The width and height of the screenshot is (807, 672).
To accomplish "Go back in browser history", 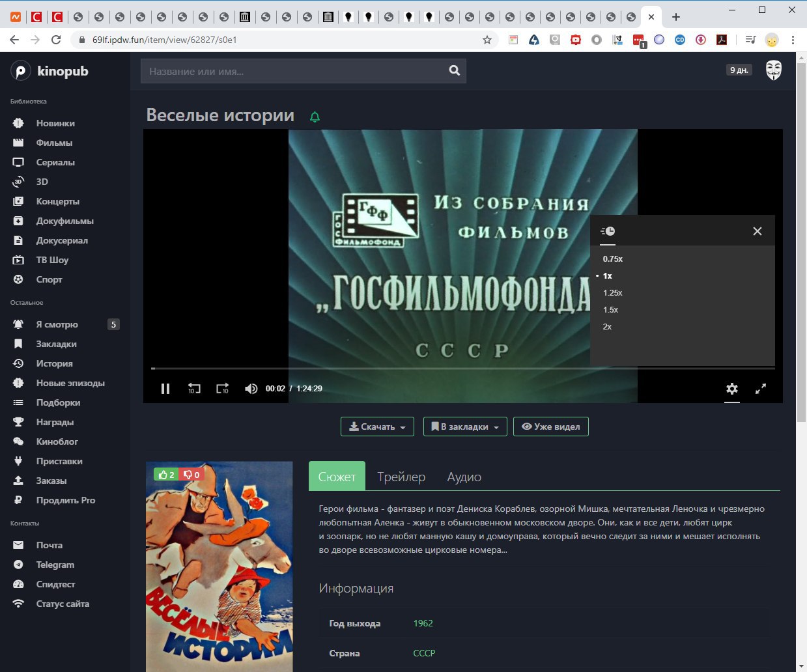I will pos(14,40).
